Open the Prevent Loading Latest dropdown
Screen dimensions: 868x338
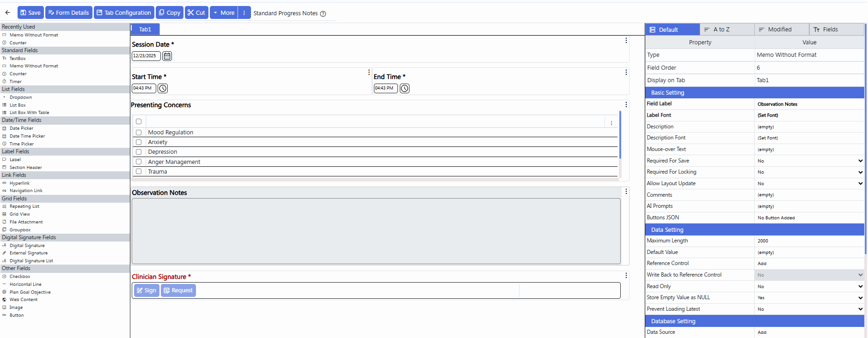point(809,309)
